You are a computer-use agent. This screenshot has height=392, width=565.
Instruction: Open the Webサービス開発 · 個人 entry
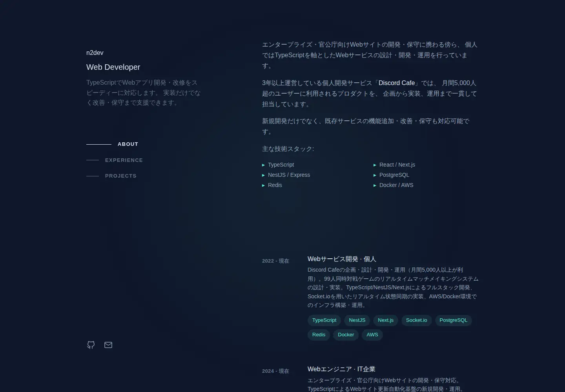[342, 259]
